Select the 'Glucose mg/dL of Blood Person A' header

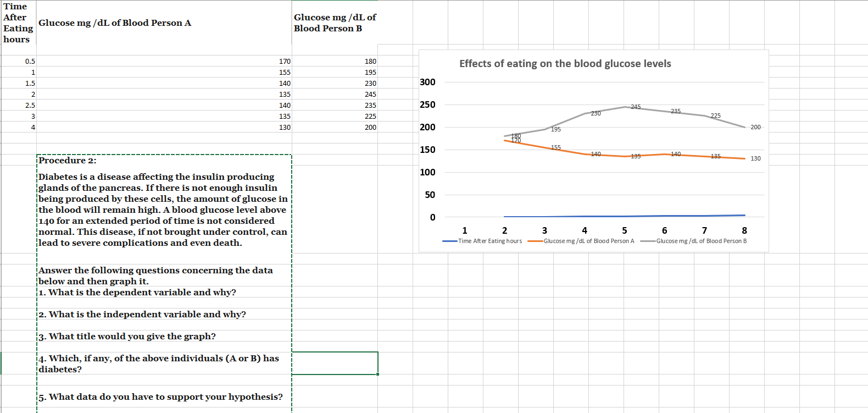pos(164,23)
